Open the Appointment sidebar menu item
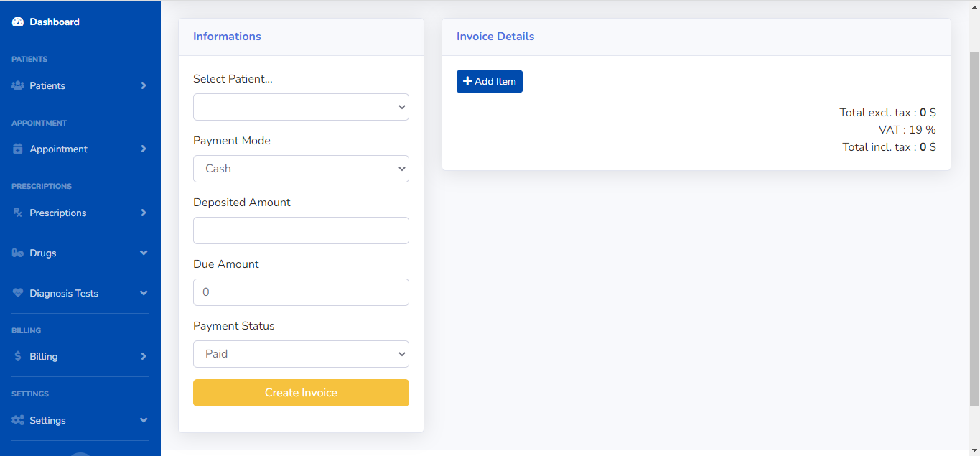This screenshot has width=980, height=456. pos(57,149)
